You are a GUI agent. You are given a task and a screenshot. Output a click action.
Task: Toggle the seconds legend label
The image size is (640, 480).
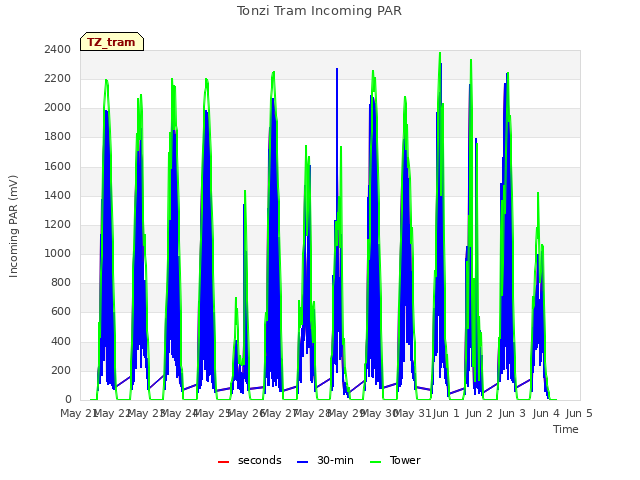tap(260, 460)
